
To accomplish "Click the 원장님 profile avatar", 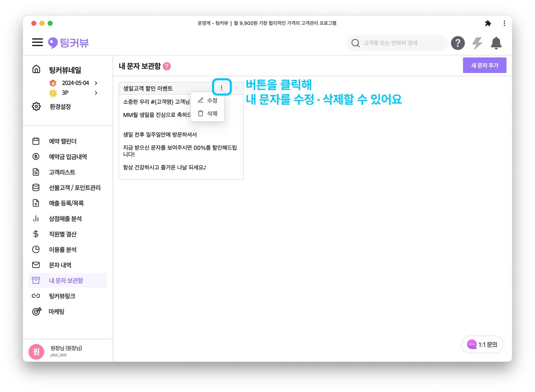I will [x=36, y=352].
